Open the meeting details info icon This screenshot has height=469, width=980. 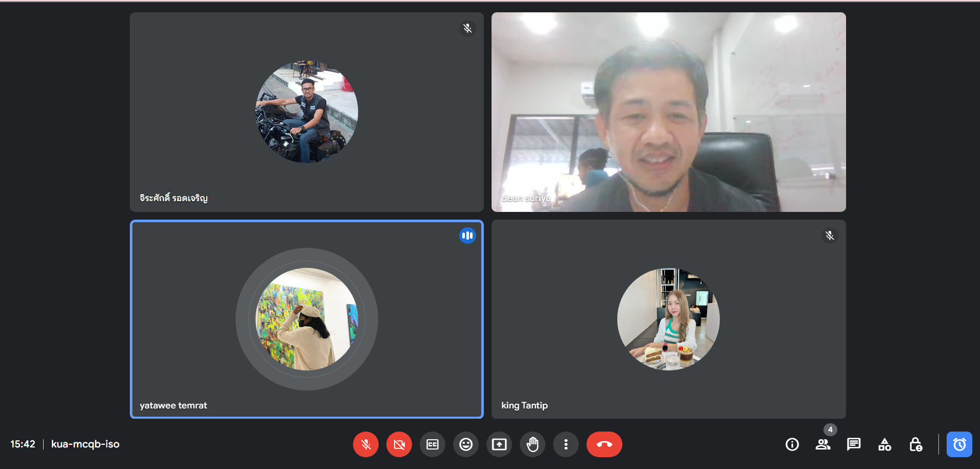point(792,444)
